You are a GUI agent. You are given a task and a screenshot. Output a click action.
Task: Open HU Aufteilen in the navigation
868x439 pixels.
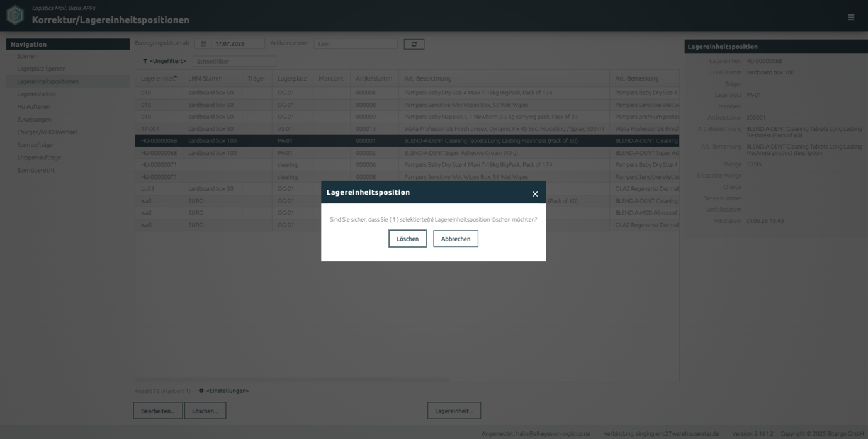click(33, 106)
